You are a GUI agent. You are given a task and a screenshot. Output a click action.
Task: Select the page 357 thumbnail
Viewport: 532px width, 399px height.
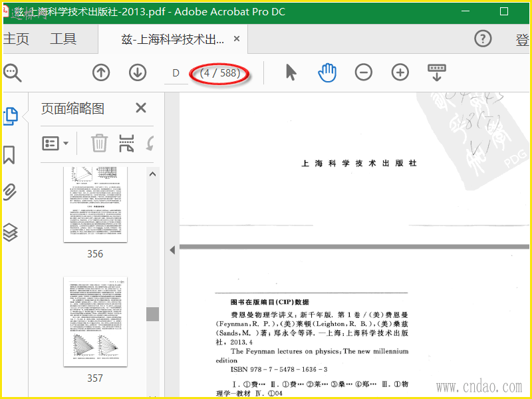(x=95, y=322)
